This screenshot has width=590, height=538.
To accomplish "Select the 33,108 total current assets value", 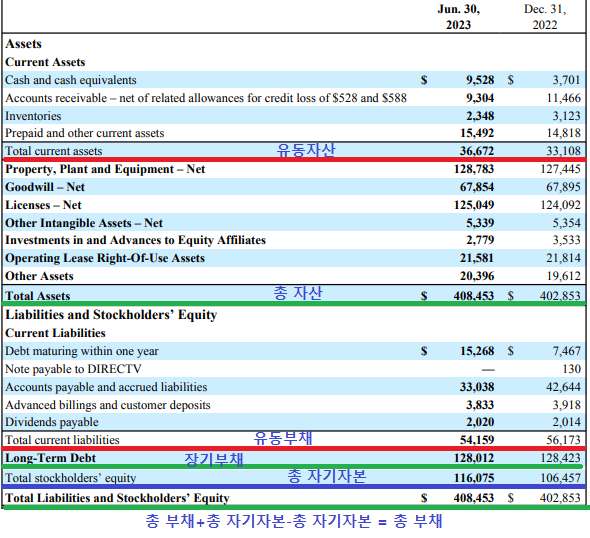I will click(x=564, y=151).
